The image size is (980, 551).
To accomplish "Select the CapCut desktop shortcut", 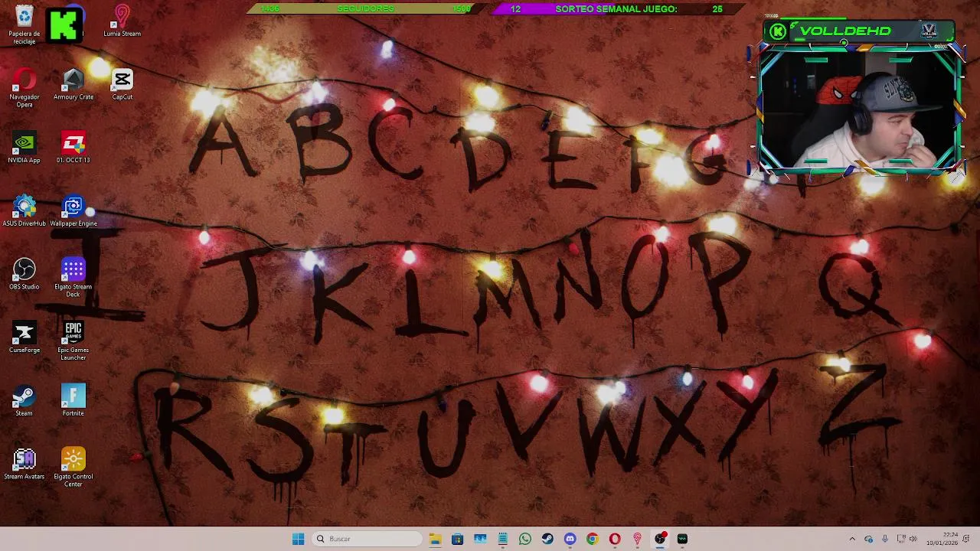I will [122, 84].
